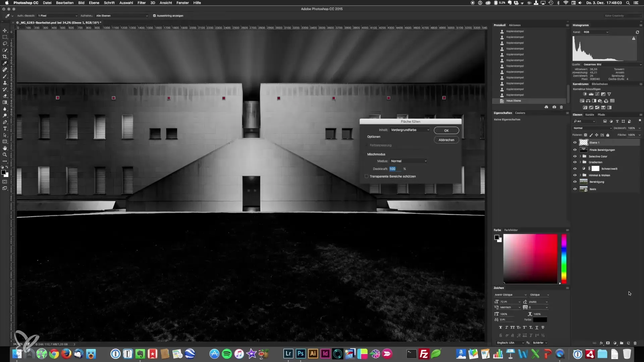Select the Zoom tool in toolbar
Image resolution: width=644 pixels, height=362 pixels.
click(5, 155)
